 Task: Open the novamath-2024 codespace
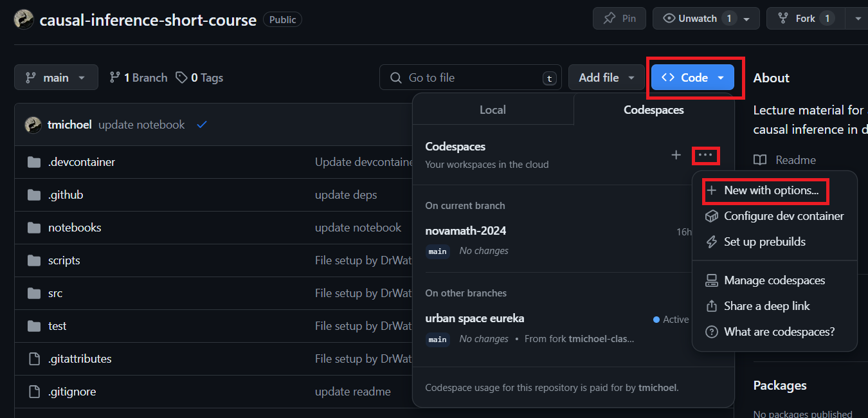click(x=466, y=231)
